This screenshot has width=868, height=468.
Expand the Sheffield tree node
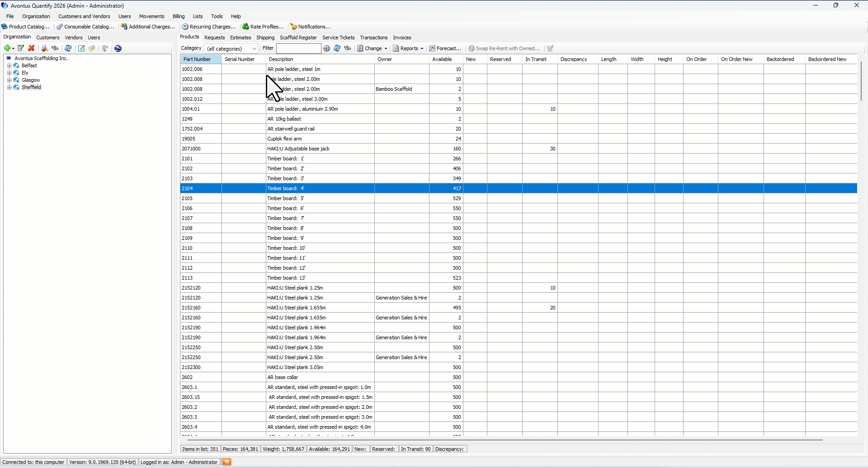[9, 87]
